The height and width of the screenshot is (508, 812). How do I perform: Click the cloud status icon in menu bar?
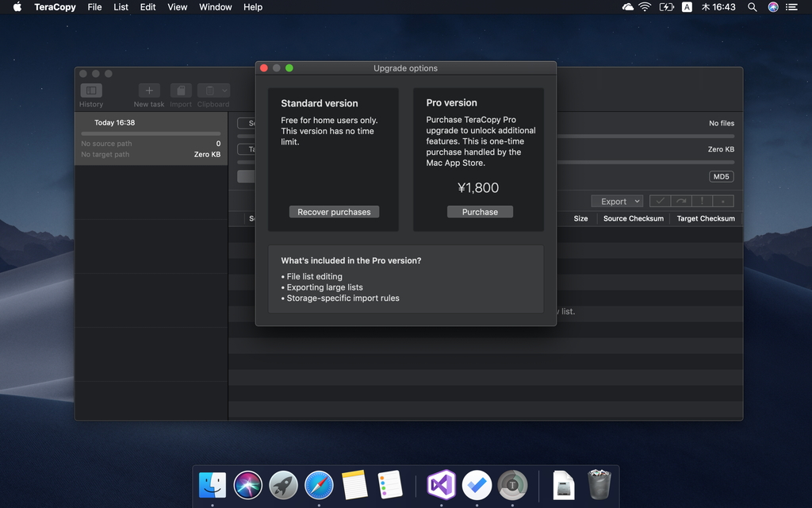coord(628,6)
